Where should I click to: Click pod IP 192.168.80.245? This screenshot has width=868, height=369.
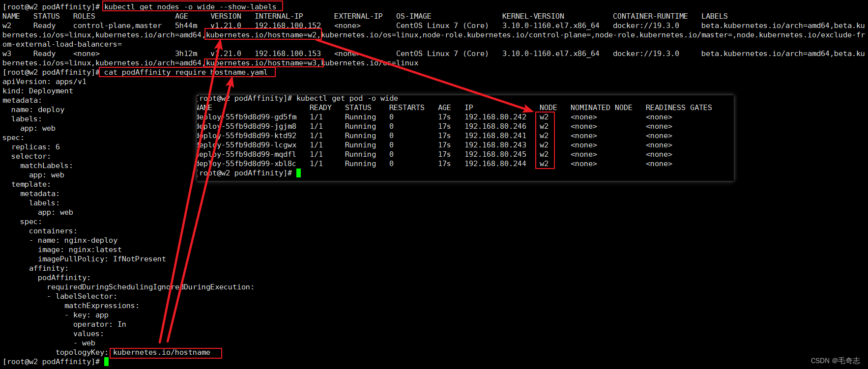click(495, 154)
